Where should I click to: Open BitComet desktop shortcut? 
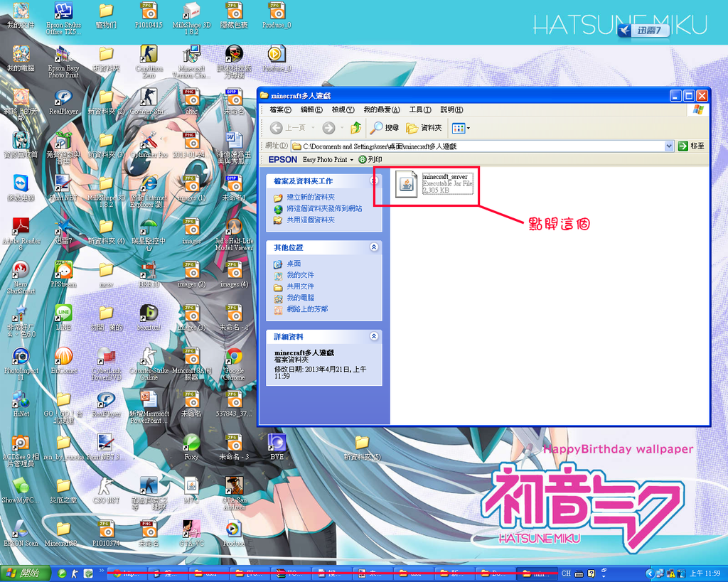(x=63, y=360)
